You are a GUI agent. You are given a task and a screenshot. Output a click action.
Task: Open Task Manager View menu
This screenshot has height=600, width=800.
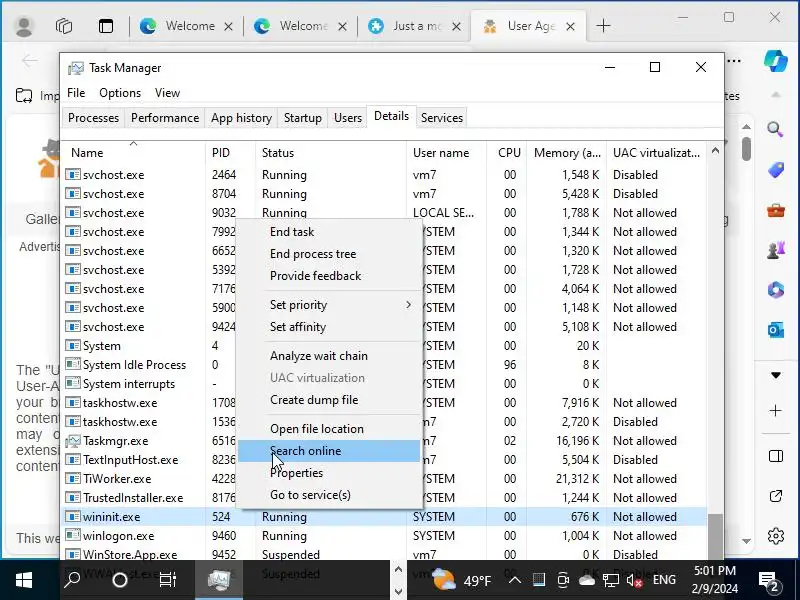[167, 93]
